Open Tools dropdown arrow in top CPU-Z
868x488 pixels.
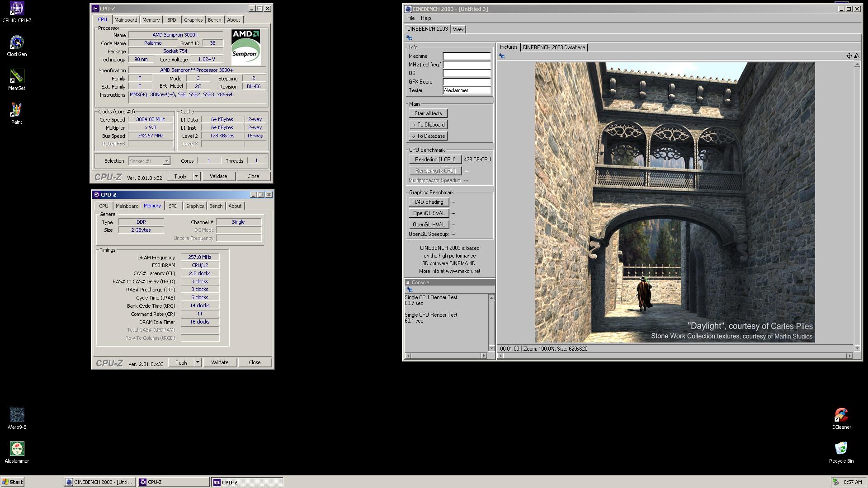196,176
